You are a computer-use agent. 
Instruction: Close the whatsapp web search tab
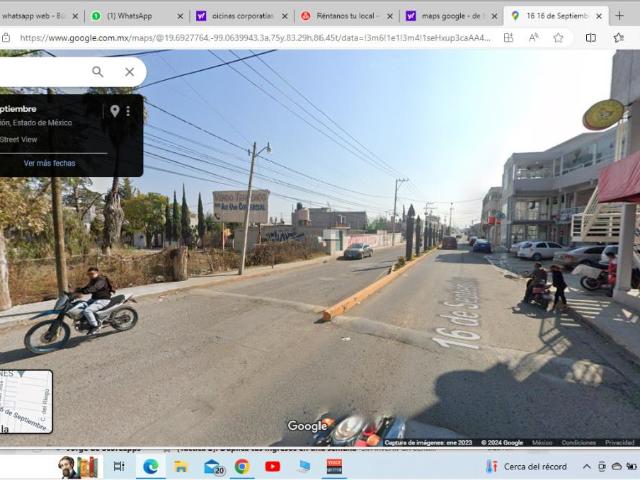[x=75, y=16]
